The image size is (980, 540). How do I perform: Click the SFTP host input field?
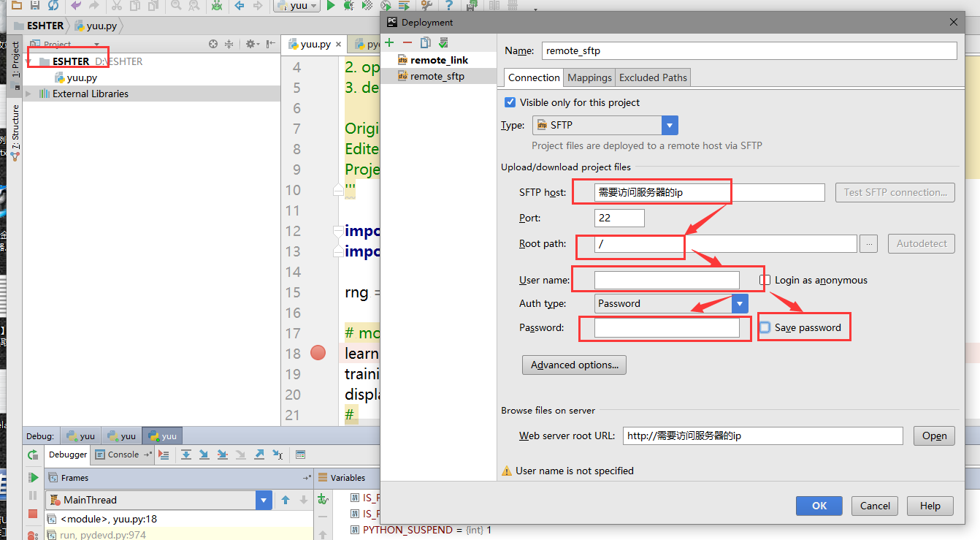(x=710, y=192)
